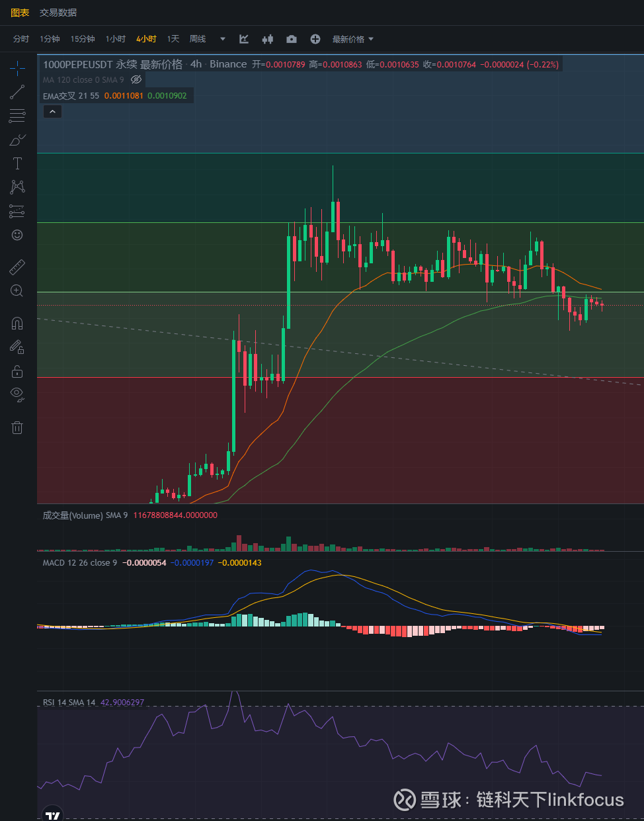
Task: Click the MACD 12 26 close 9 label
Action: (x=80, y=563)
